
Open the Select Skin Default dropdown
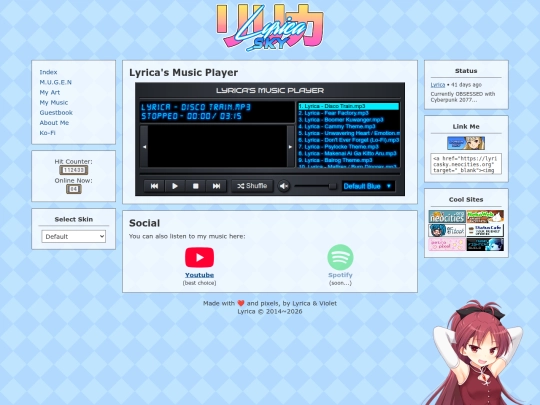tap(73, 236)
